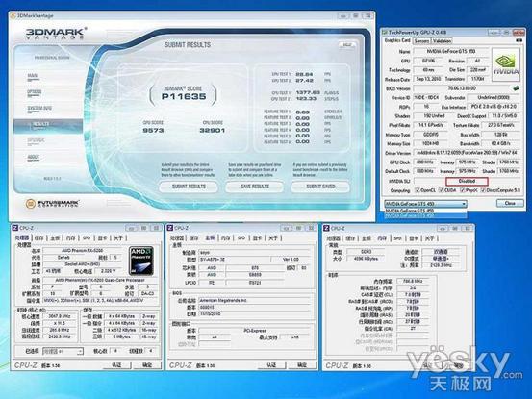
Task: Open the Graphics Card tab in GPU-Z
Action: [x=397, y=40]
